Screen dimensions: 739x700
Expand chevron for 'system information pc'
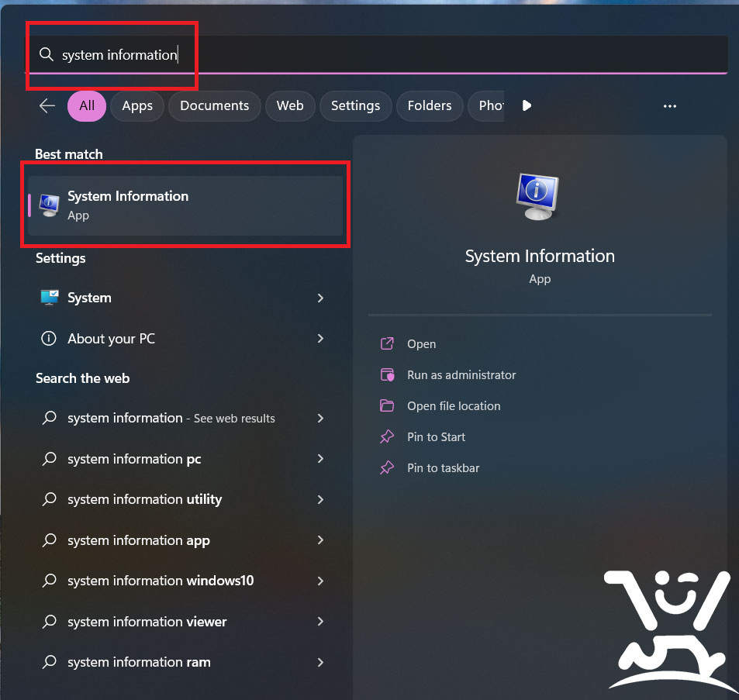coord(320,458)
